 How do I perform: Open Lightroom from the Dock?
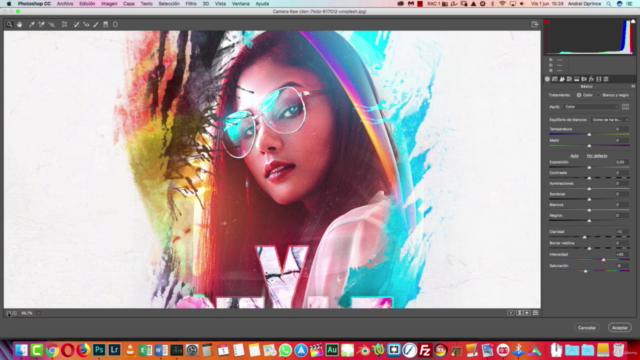click(x=114, y=350)
